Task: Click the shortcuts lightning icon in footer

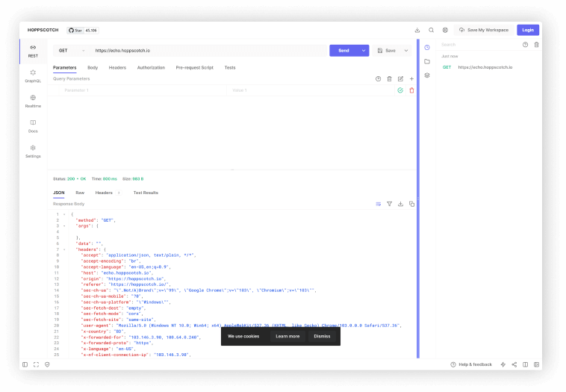Action: coord(503,364)
